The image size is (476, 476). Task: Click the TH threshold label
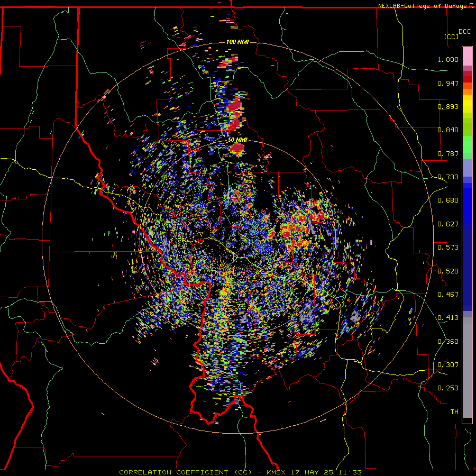tap(454, 412)
